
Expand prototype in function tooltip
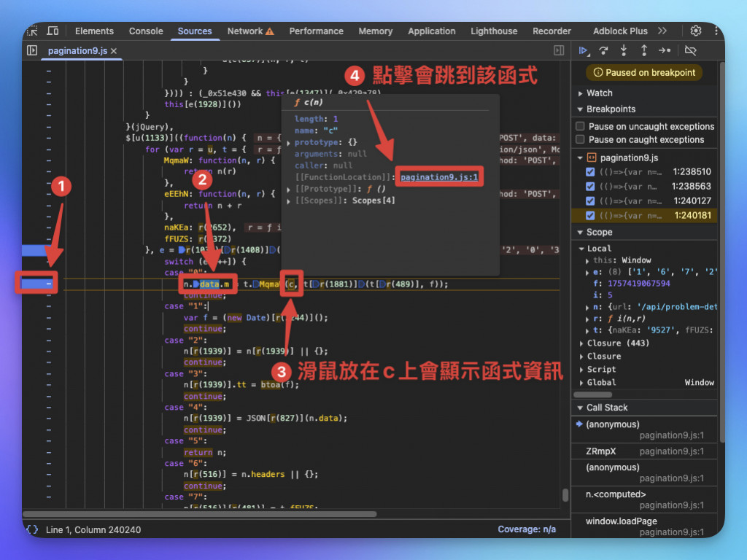tap(289, 142)
